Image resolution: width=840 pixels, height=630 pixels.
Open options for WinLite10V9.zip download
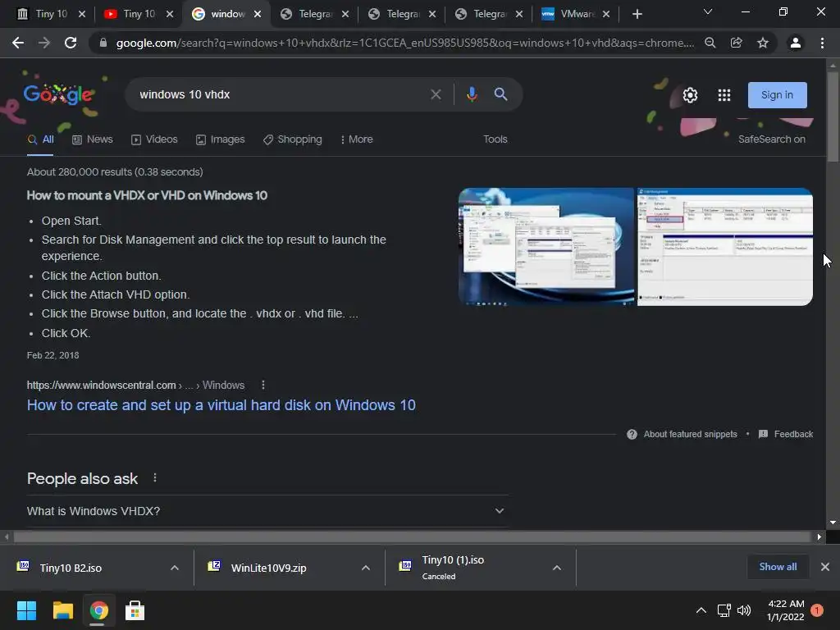366,568
